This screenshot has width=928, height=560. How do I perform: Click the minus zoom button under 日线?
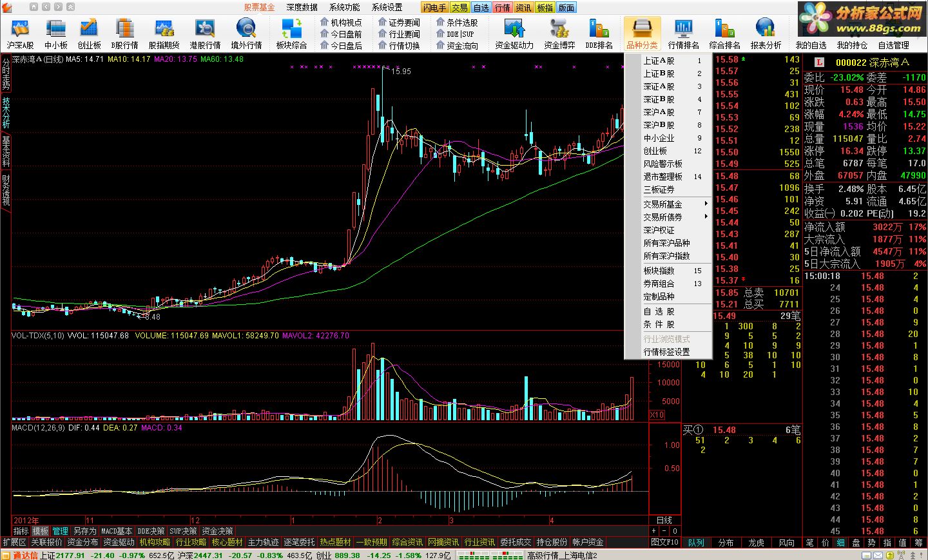(664, 531)
